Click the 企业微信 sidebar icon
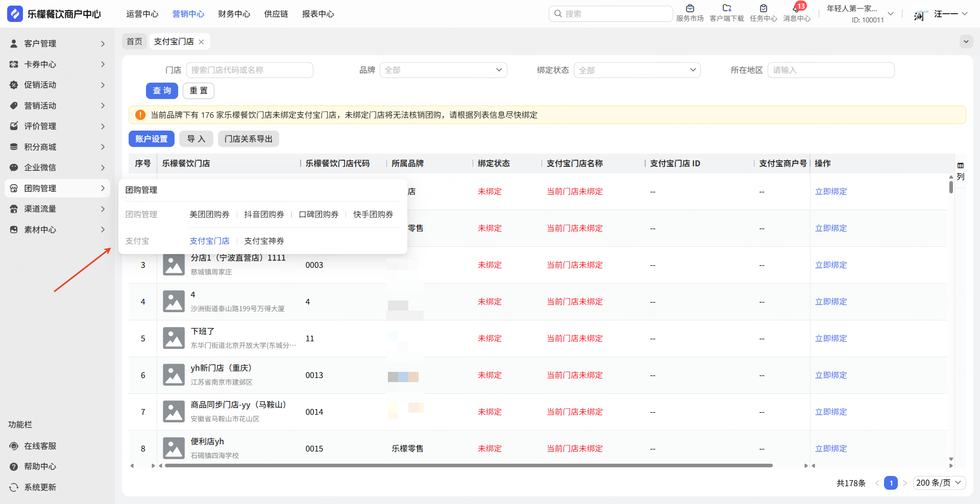Image resolution: width=980 pixels, height=504 pixels. coord(14,167)
